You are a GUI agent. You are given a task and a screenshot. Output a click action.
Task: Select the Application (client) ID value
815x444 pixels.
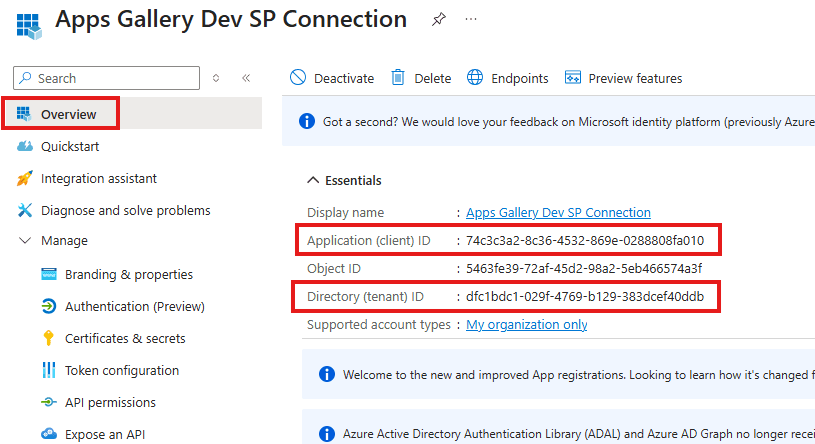tap(585, 241)
